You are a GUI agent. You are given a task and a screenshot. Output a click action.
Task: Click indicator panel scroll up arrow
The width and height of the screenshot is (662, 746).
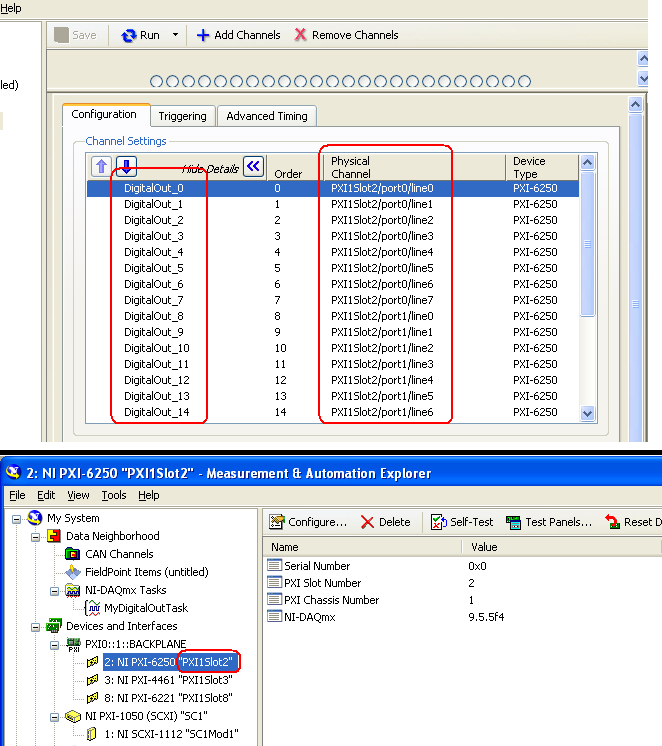click(x=643, y=59)
